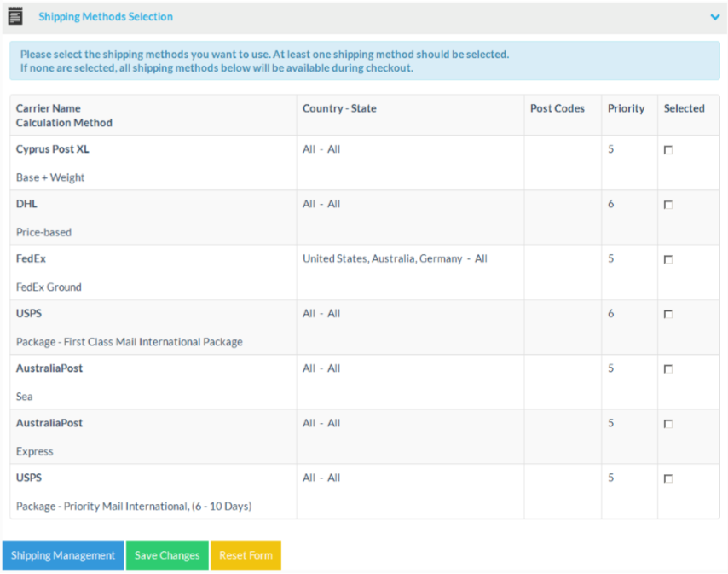Click the DHL carrier name in table
This screenshot has height=574, width=728.
(26, 204)
